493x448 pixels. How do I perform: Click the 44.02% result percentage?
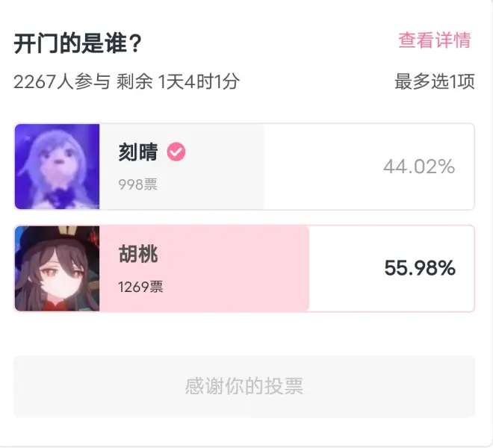click(x=419, y=167)
